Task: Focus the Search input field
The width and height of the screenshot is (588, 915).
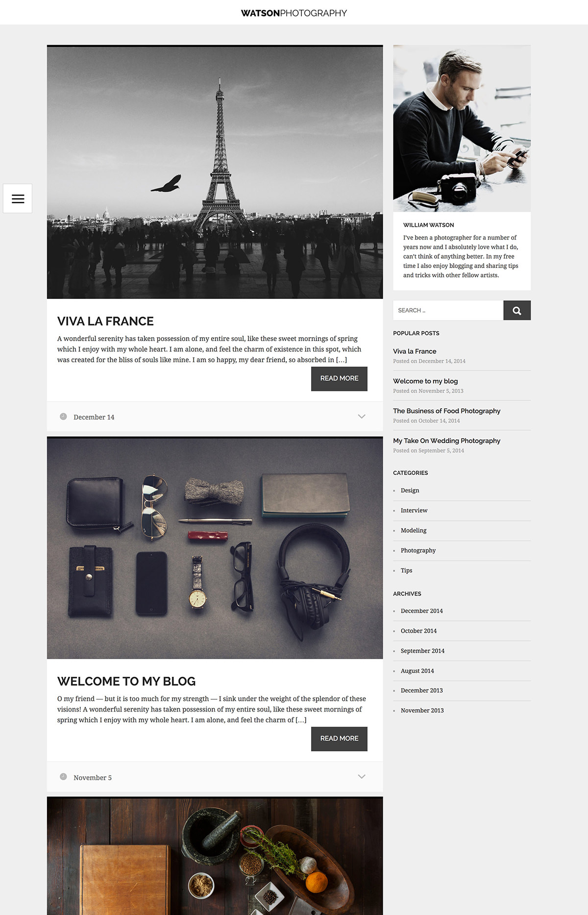Action: pos(448,310)
